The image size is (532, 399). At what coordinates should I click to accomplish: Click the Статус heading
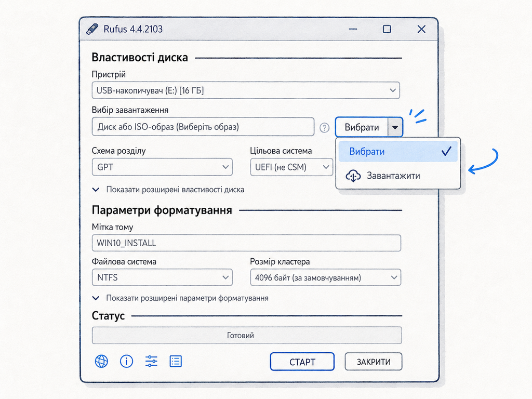click(x=108, y=316)
